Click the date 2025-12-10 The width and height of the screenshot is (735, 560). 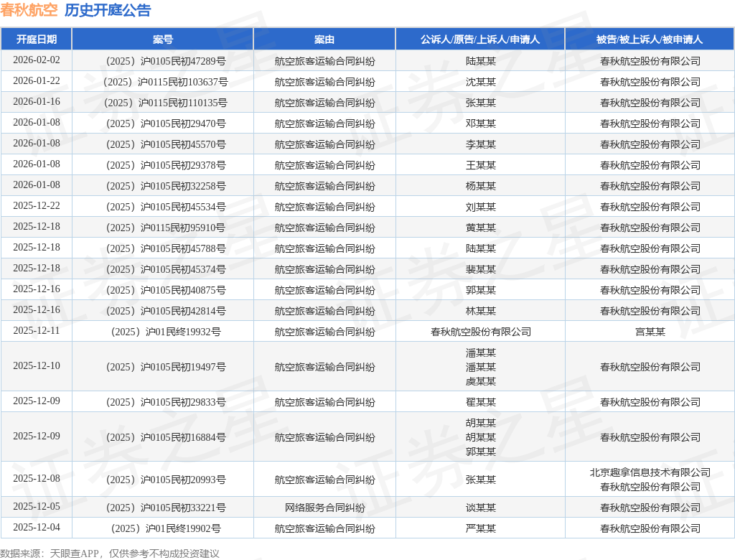pos(37,366)
